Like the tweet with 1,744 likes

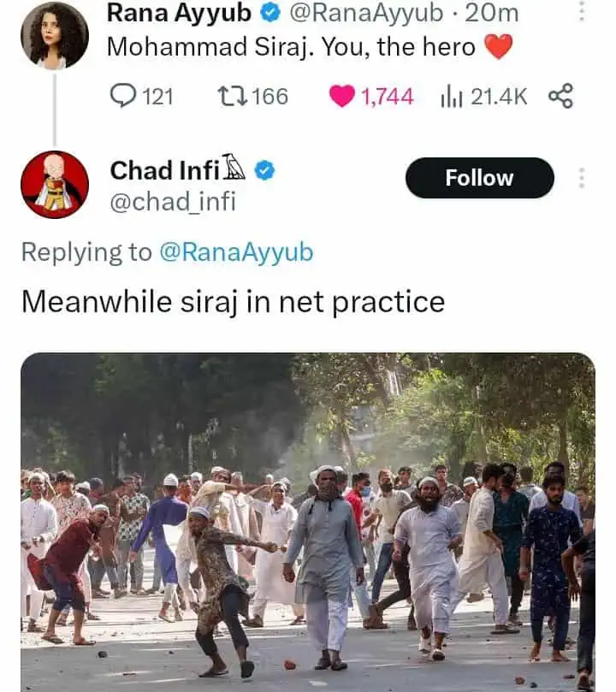(371, 97)
